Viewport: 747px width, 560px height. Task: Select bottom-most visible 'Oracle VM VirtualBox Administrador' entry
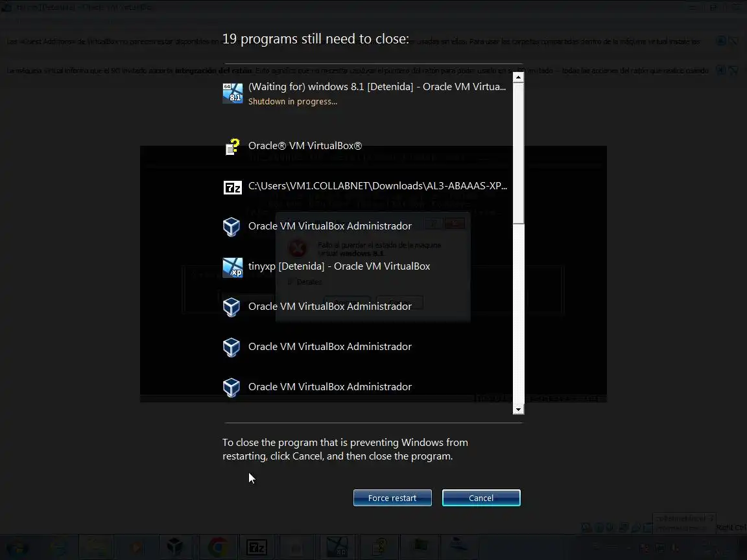pos(329,387)
